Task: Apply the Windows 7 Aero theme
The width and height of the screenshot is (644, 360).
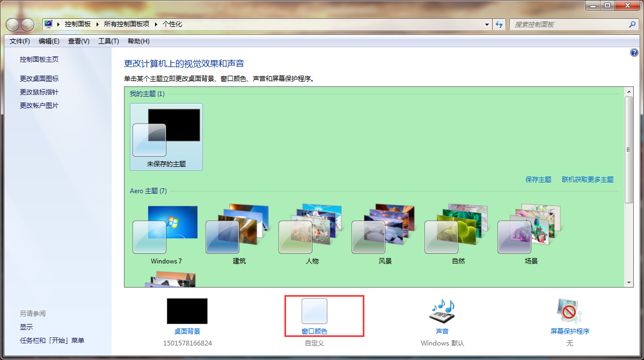Action: pyautogui.click(x=166, y=234)
